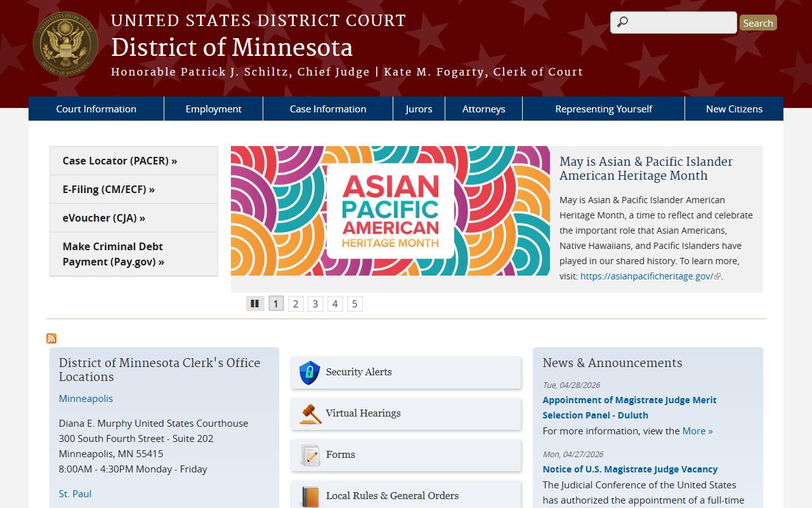The image size is (812, 508).
Task: Click the court seal logo
Action: [x=65, y=44]
